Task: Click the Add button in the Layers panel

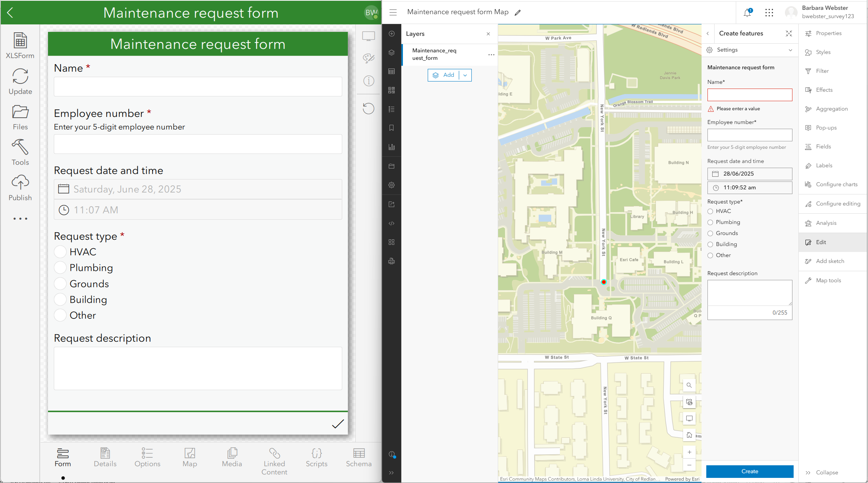Action: 444,75
